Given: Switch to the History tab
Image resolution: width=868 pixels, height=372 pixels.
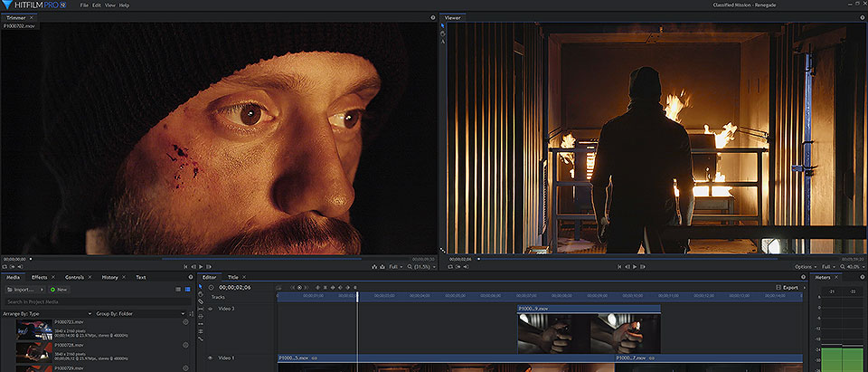Looking at the screenshot, I should coord(109,277).
